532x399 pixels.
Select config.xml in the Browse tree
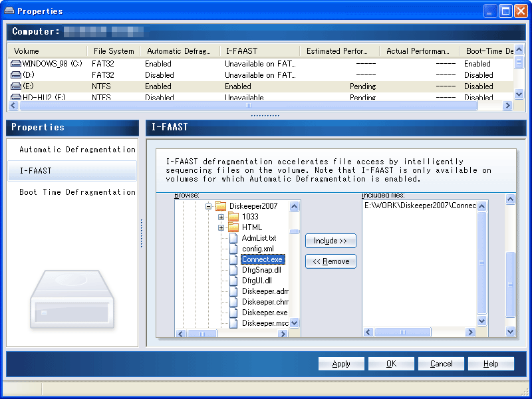point(258,249)
